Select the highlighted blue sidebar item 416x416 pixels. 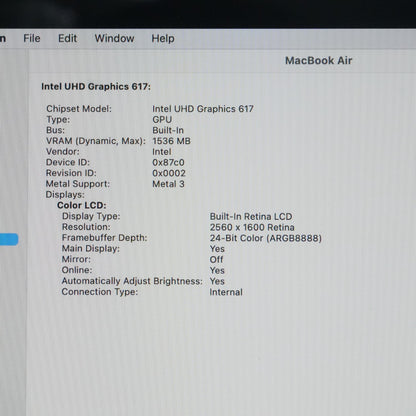tap(9, 239)
